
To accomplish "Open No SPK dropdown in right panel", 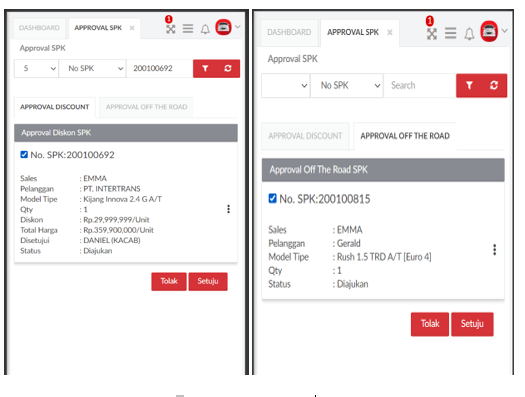I will (347, 86).
